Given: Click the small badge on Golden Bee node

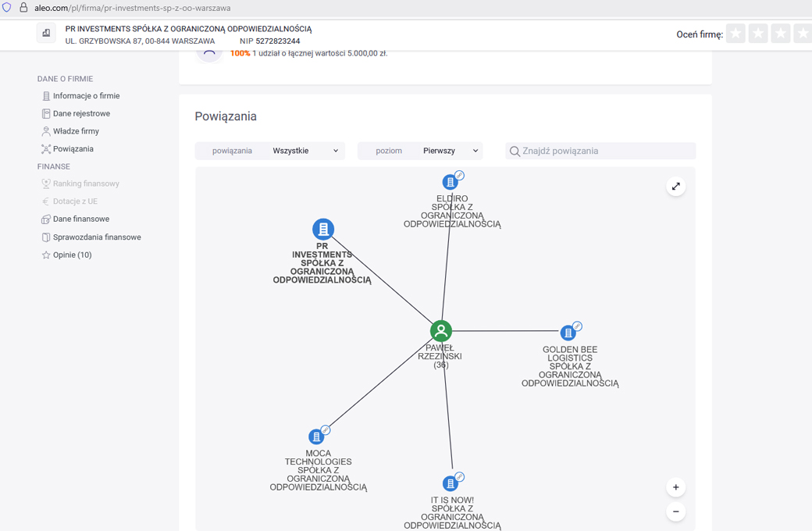Looking at the screenshot, I should [x=578, y=326].
